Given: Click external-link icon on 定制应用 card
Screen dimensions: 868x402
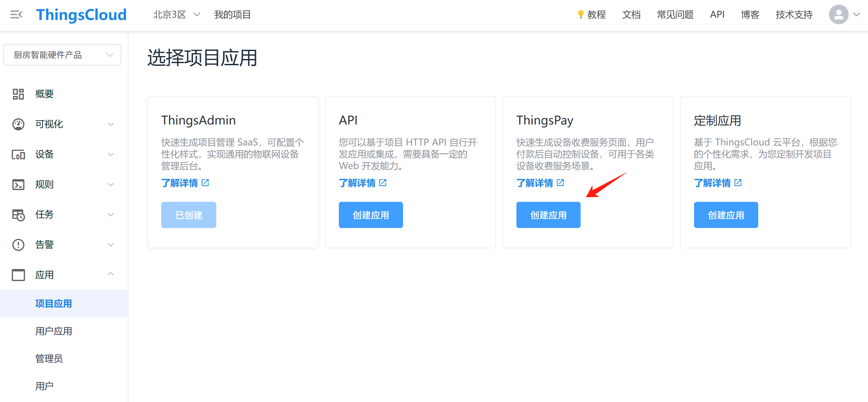Looking at the screenshot, I should pos(738,182).
